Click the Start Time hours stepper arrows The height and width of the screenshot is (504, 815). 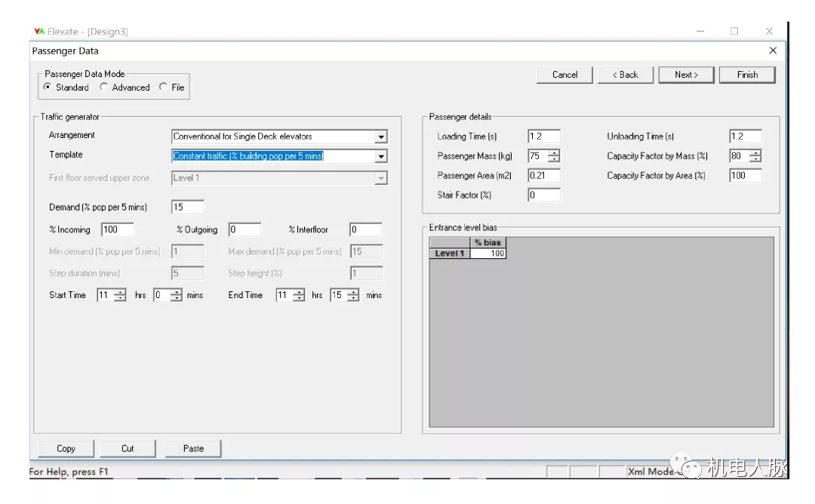click(120, 295)
